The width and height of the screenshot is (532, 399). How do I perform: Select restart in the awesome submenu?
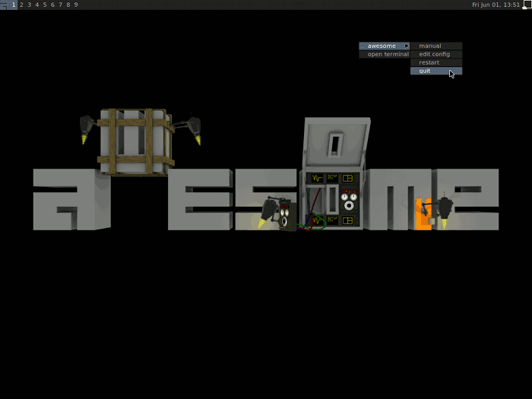(x=436, y=62)
